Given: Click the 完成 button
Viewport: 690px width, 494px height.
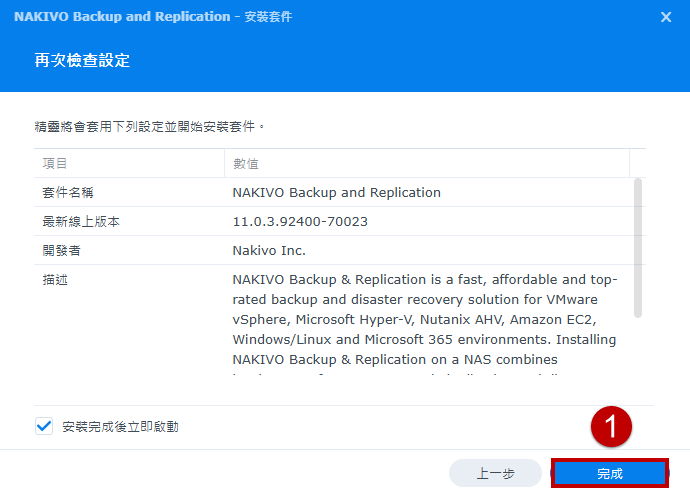Looking at the screenshot, I should click(x=610, y=473).
